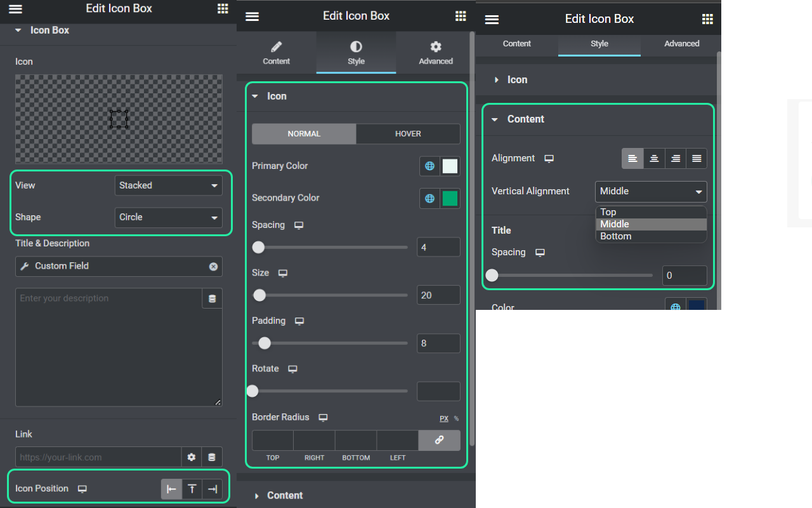Toggle linked border radius values
Image resolution: width=812 pixels, height=508 pixels.
(439, 440)
